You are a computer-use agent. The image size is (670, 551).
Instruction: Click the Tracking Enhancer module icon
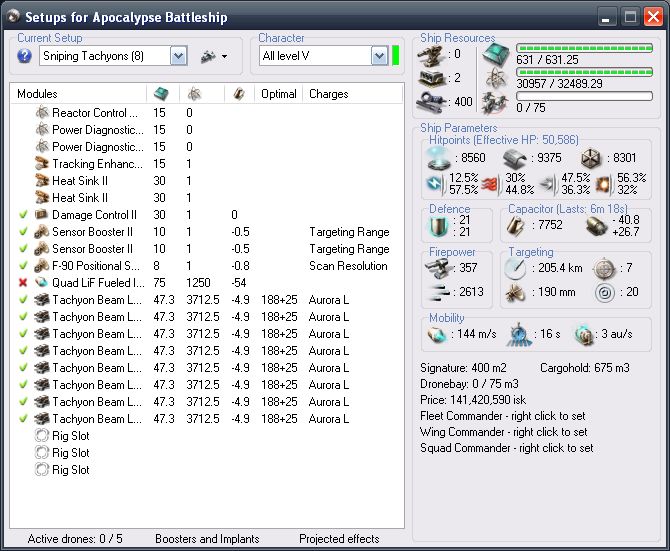pos(42,164)
